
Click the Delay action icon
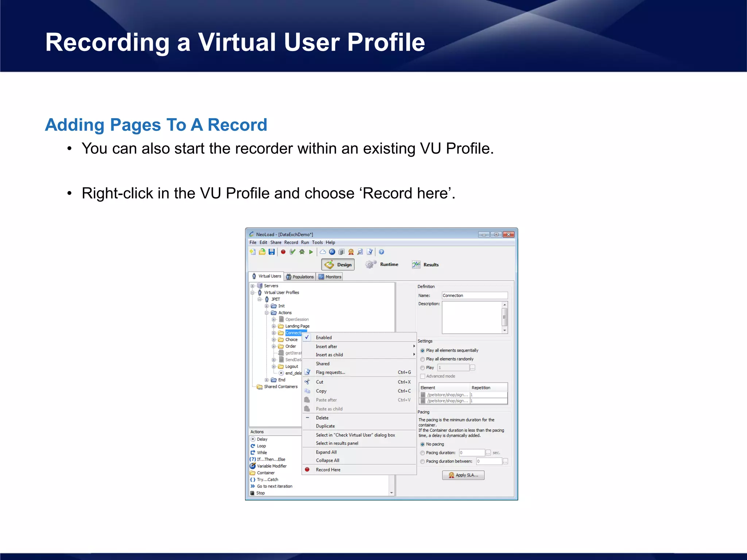(253, 439)
